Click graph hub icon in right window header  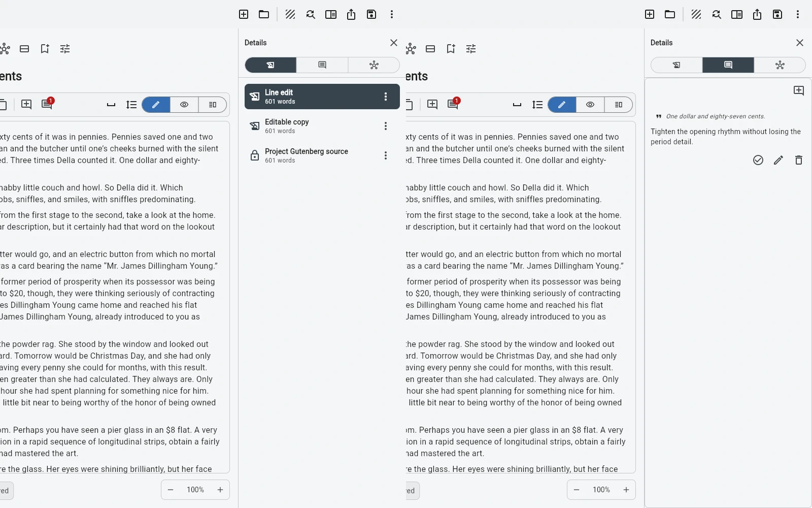411,49
